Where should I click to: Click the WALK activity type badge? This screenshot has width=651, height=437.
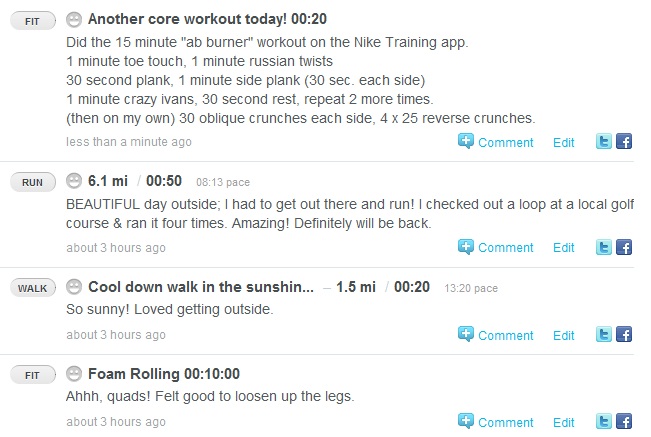(x=31, y=288)
